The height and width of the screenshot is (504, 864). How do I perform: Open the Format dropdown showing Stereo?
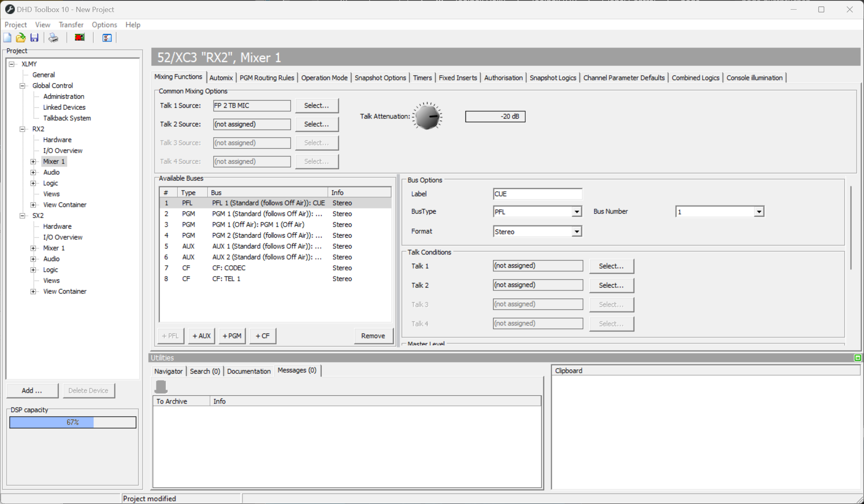tap(577, 231)
